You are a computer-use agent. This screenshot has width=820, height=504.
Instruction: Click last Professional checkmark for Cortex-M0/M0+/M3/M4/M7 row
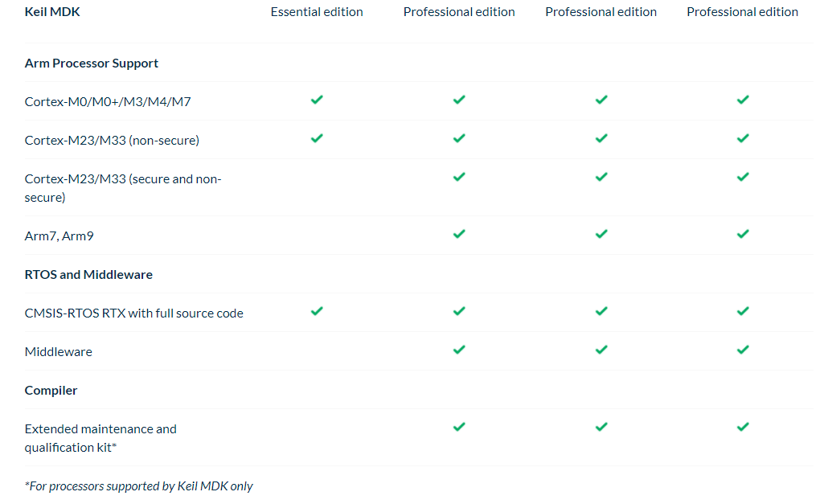[x=743, y=100]
